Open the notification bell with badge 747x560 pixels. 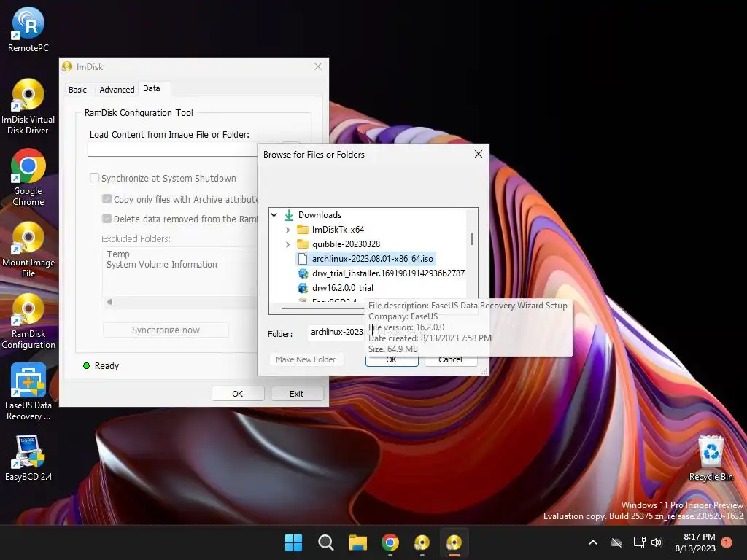pyautogui.click(x=727, y=542)
